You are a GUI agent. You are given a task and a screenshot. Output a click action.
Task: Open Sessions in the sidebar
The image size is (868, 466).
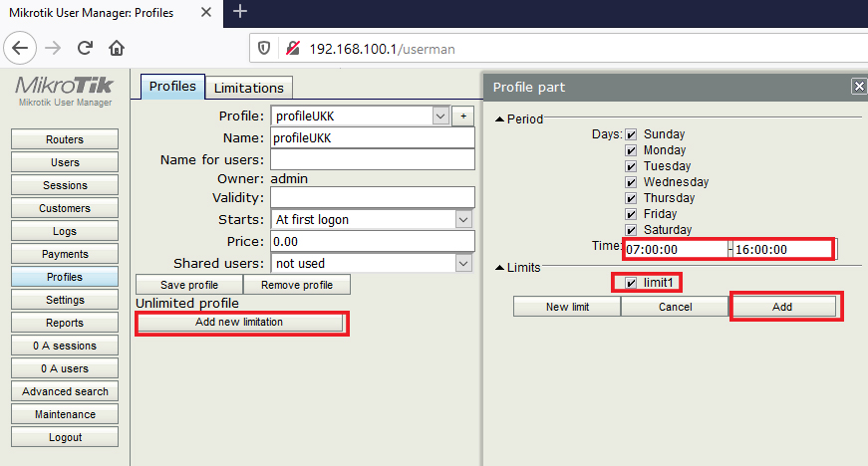[x=65, y=185]
